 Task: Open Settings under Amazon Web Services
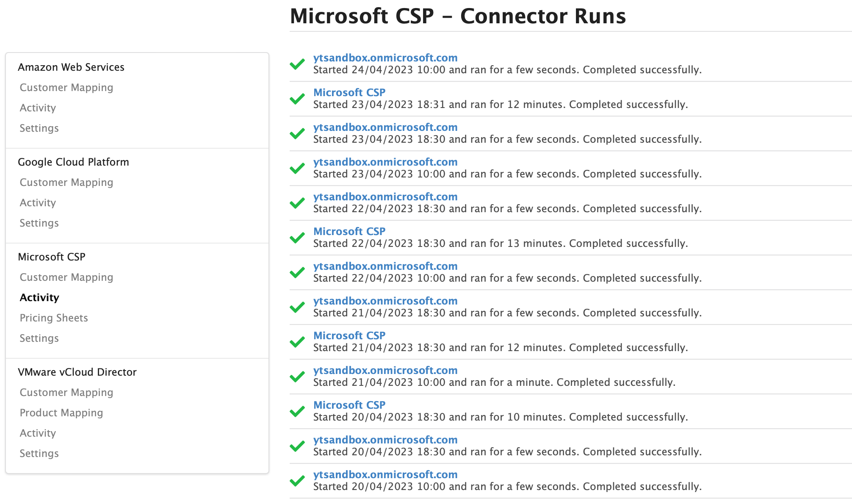pos(39,128)
